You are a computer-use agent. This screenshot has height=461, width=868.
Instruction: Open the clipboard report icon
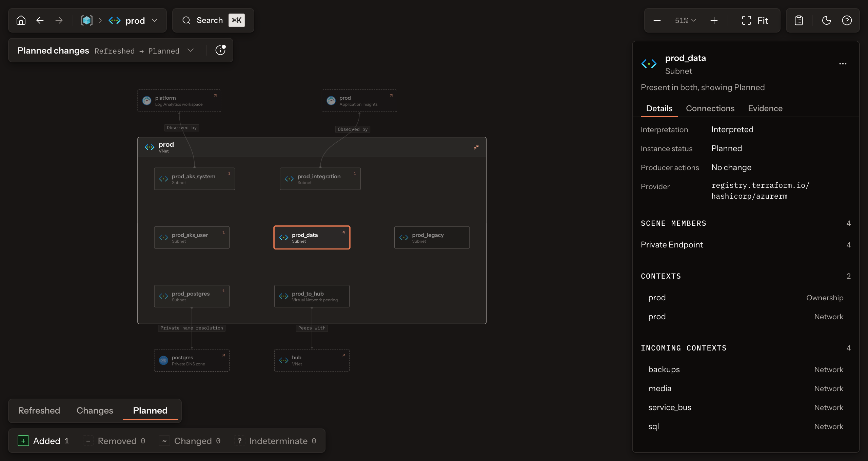pyautogui.click(x=799, y=20)
